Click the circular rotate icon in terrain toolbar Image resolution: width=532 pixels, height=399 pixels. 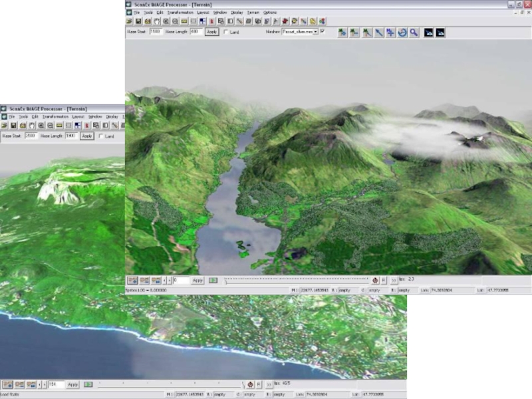(402, 32)
